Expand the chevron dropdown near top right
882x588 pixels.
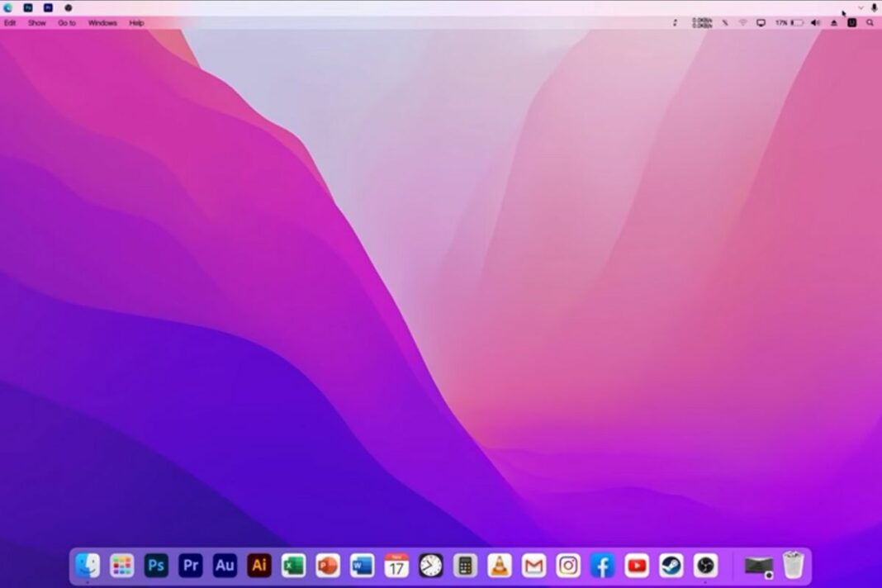click(861, 7)
